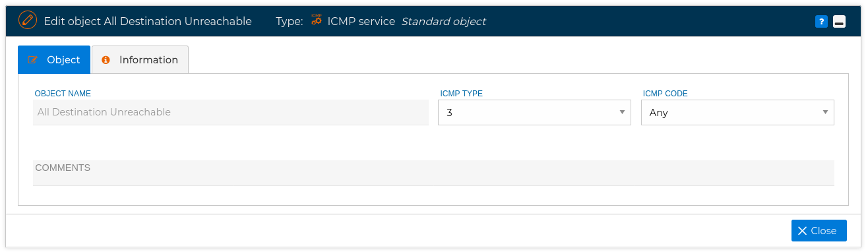Screen dimensions: 868x252
Task: Focus the Object Name field
Action: (231, 112)
